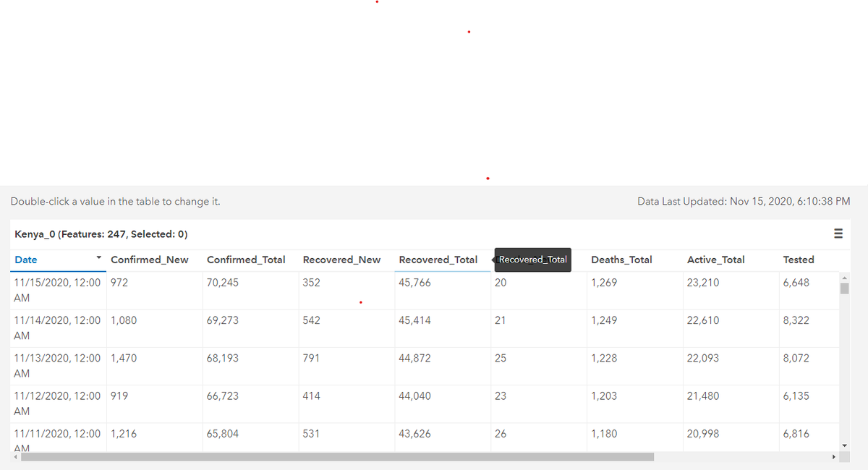The height and width of the screenshot is (470, 868).
Task: Click the Confirmed_New column header
Action: pyautogui.click(x=150, y=260)
